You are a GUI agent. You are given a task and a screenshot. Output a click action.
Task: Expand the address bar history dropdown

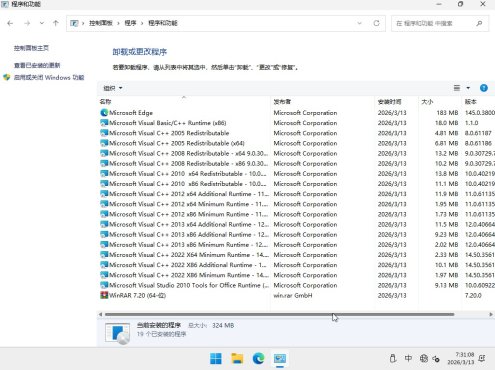[359, 23]
